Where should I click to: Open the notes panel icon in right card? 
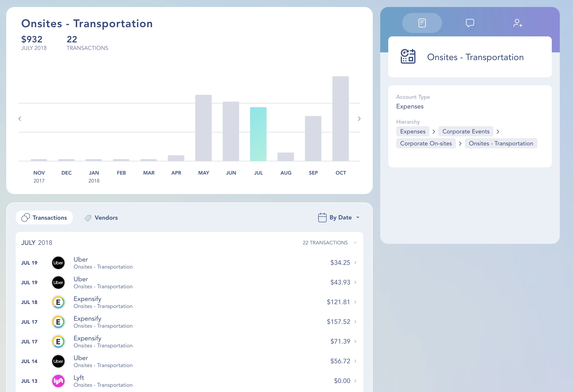pyautogui.click(x=421, y=23)
